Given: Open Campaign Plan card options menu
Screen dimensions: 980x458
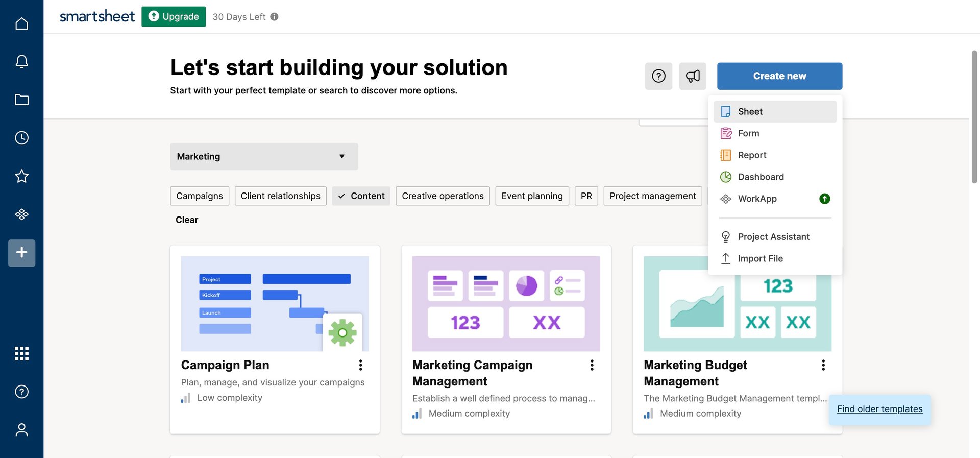Looking at the screenshot, I should coord(360,365).
